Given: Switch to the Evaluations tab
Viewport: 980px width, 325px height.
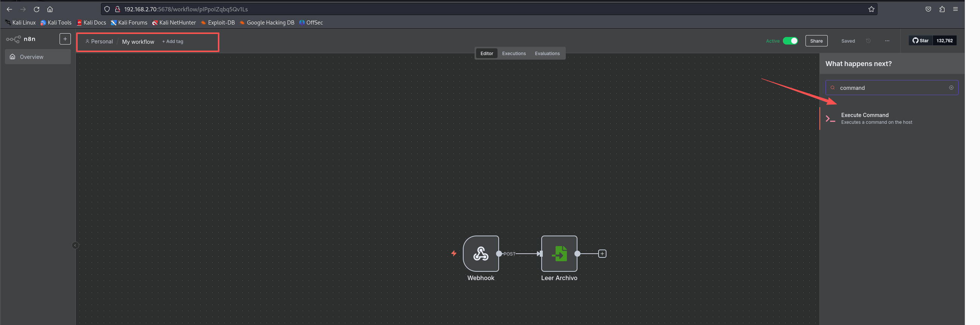Looking at the screenshot, I should [x=547, y=53].
